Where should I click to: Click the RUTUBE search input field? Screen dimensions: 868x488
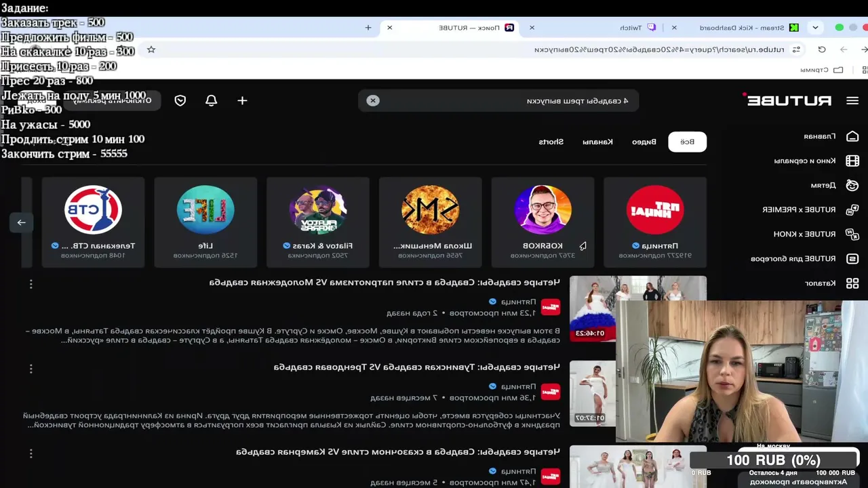tap(498, 100)
